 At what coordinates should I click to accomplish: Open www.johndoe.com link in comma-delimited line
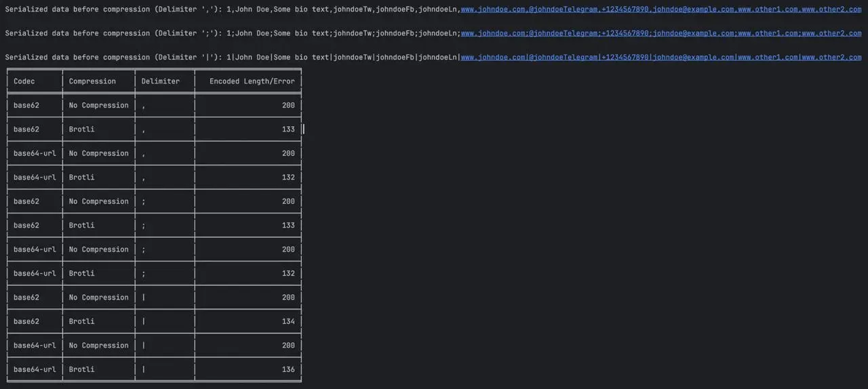[492, 9]
